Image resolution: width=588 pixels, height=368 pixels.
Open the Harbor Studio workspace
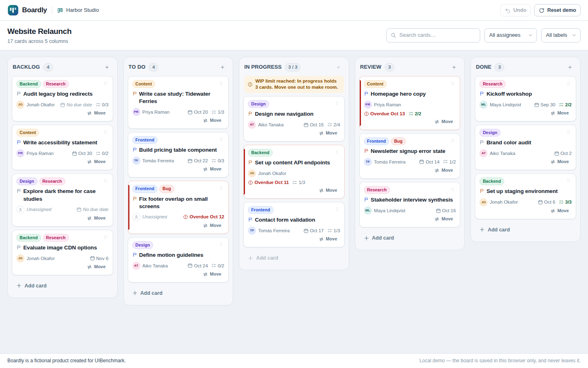tap(78, 10)
